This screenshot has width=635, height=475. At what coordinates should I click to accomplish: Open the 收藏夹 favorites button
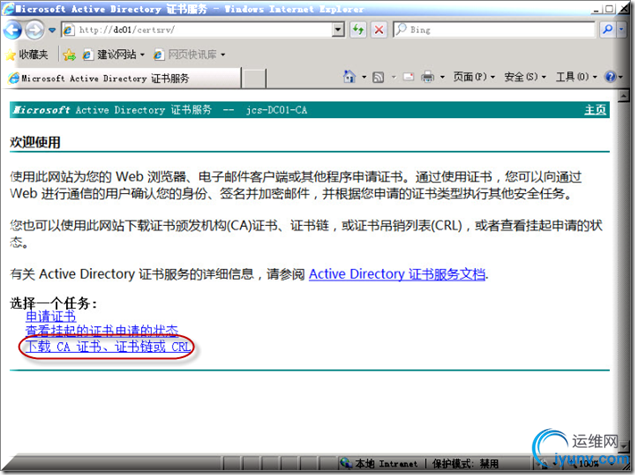pyautogui.click(x=27, y=55)
